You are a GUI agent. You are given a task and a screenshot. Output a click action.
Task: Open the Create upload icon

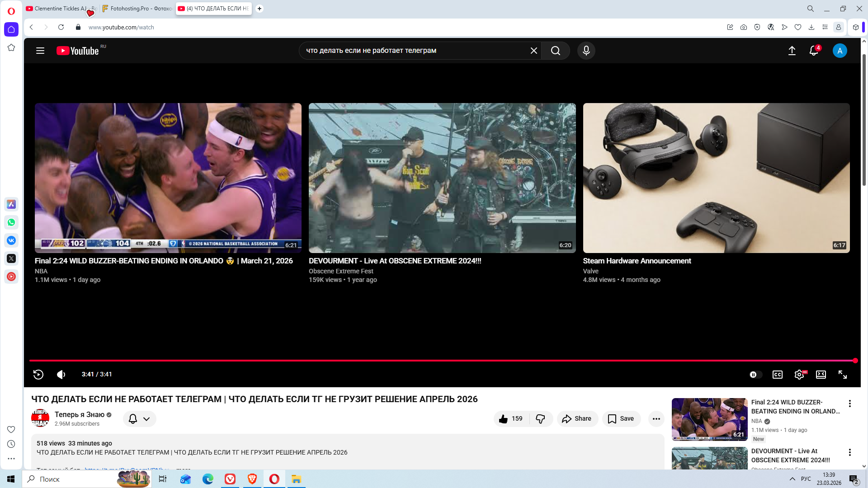click(792, 51)
